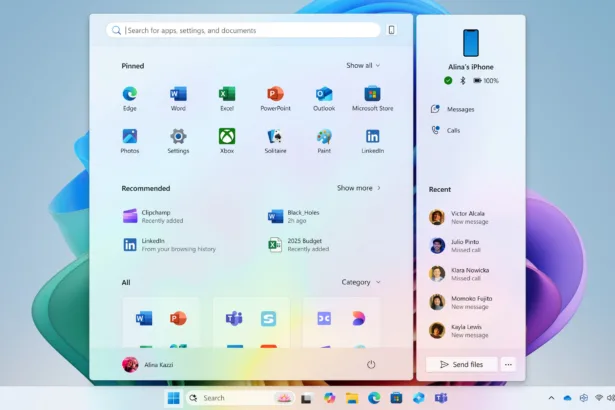
Task: Open LinkedIn from the Pinned section
Action: 372,140
